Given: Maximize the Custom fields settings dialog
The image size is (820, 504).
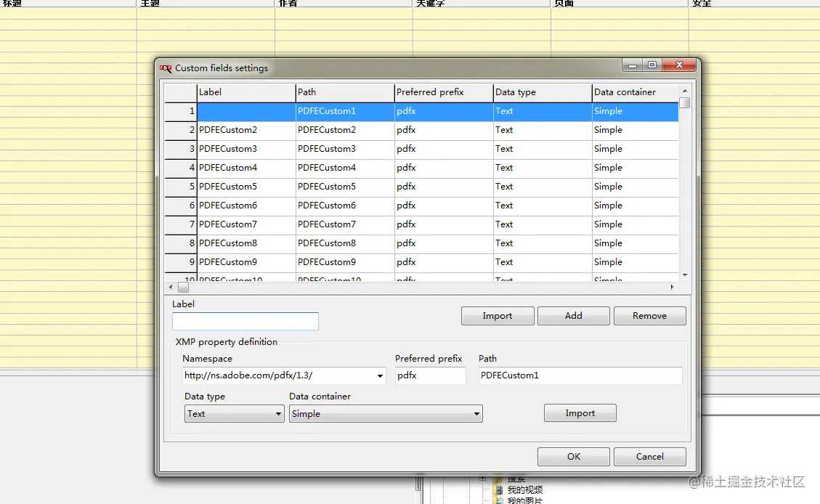Looking at the screenshot, I should 652,65.
